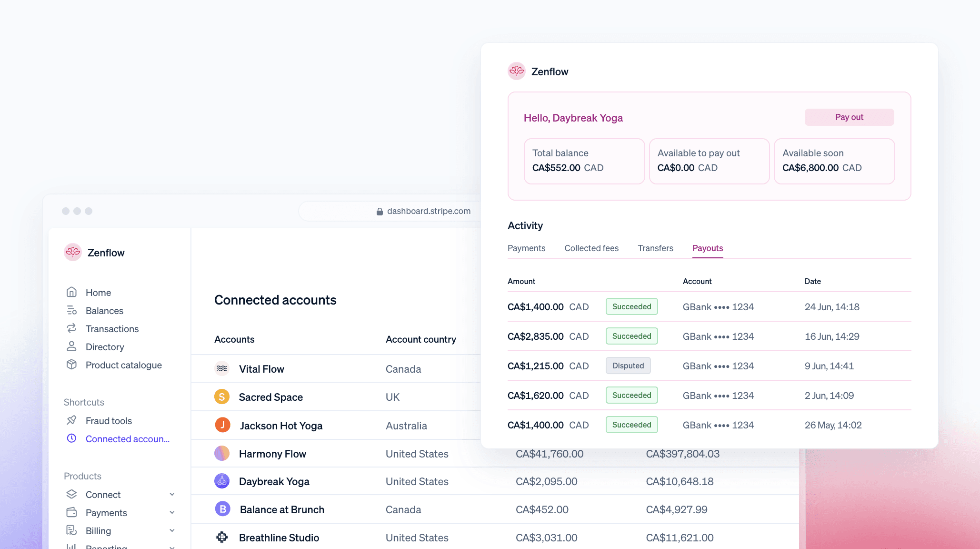Switch to the Collected fees tab
980x549 pixels.
click(591, 248)
